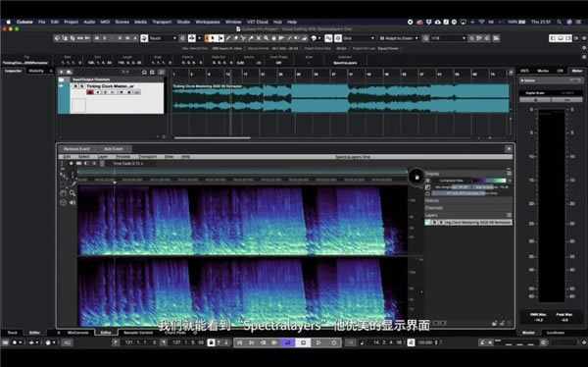This screenshot has width=588, height=367.
Task: Mute the Ticking Clock Master track
Action: (x=75, y=86)
